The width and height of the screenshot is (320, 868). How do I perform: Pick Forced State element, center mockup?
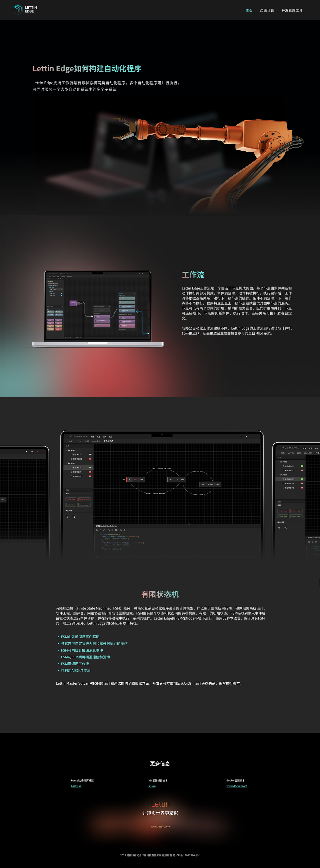click(84, 505)
